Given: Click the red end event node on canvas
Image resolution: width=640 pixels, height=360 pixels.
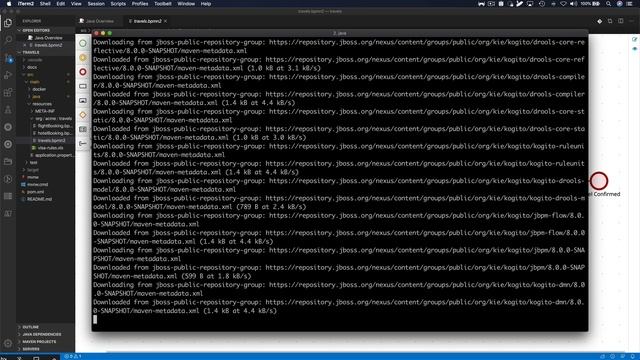Looking at the screenshot, I should tap(599, 181).
